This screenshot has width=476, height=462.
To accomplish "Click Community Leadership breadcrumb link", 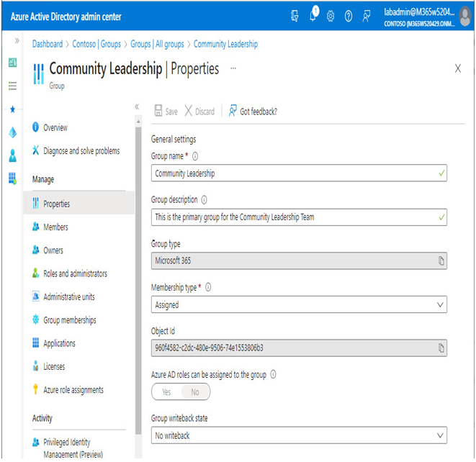I will 225,45.
